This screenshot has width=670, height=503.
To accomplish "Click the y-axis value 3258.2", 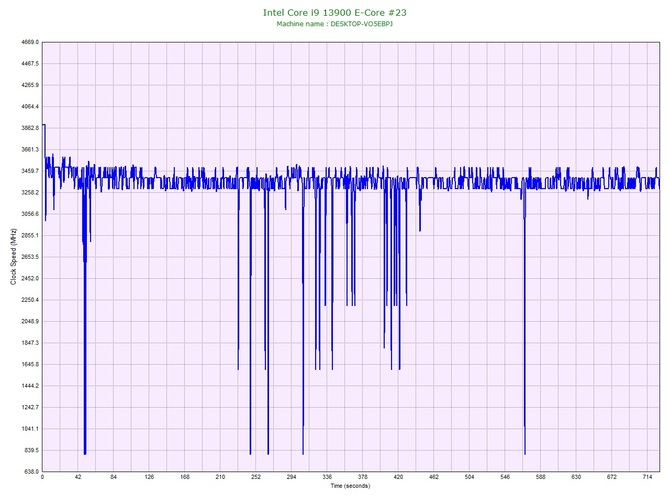I will pos(30,192).
